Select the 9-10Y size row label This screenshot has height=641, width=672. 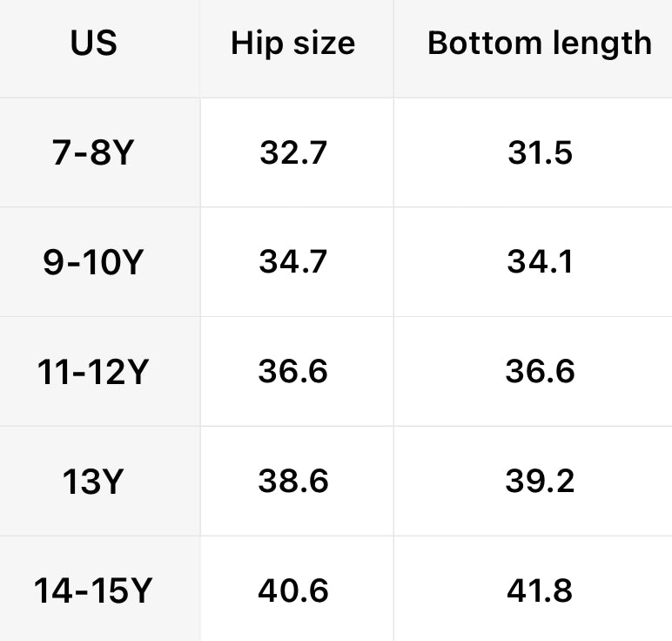pos(92,262)
